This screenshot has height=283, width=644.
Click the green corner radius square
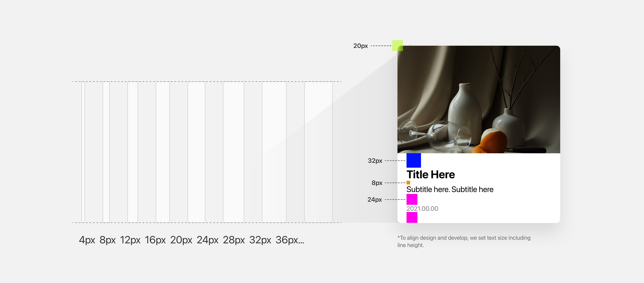[397, 46]
